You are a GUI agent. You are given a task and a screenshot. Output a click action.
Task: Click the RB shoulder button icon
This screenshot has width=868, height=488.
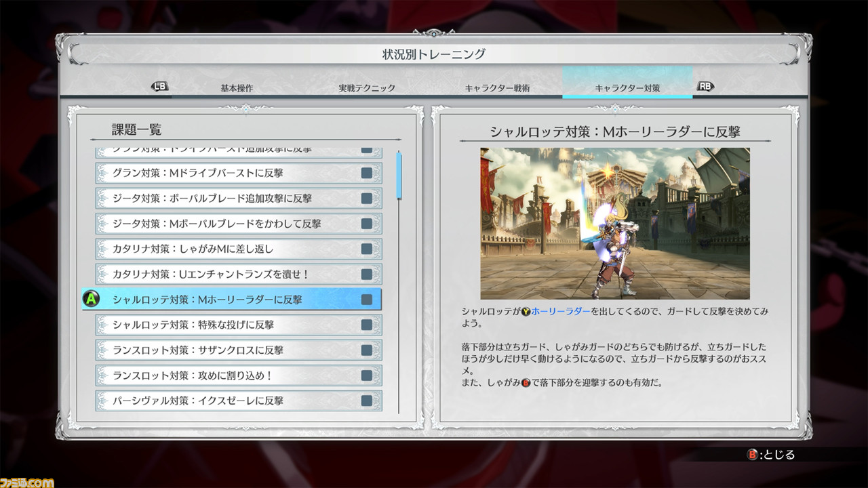(705, 87)
